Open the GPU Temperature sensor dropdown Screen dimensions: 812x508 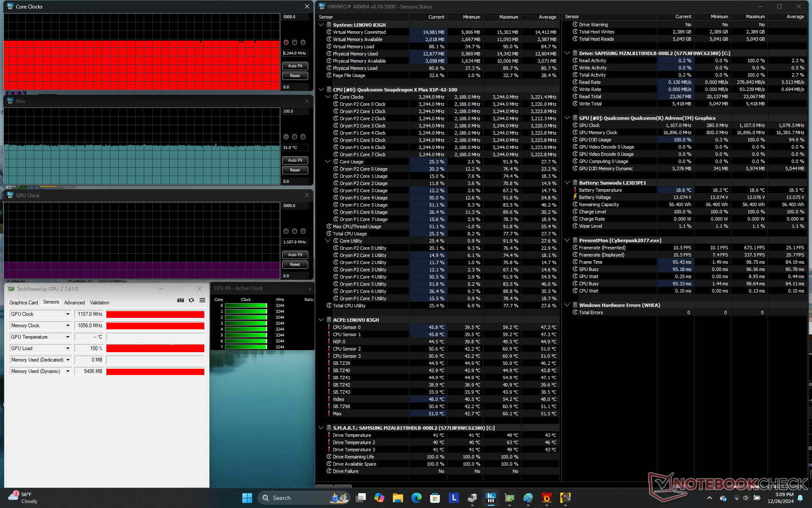pyautogui.click(x=68, y=337)
